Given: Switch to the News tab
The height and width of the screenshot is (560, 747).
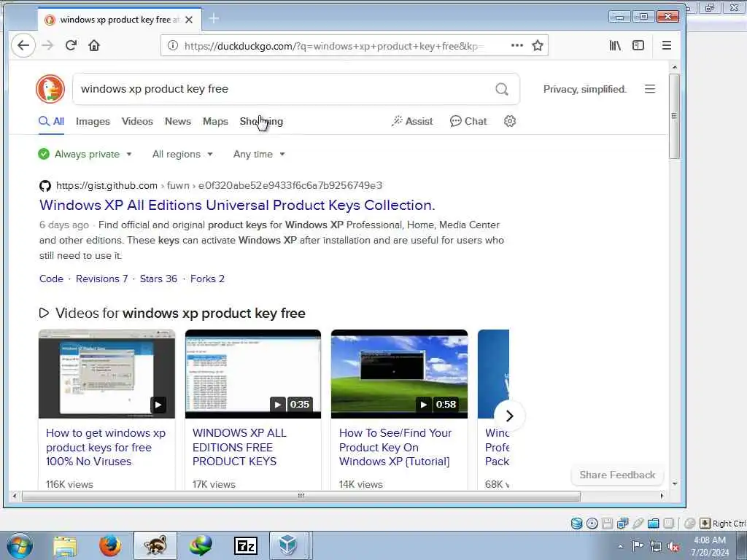Looking at the screenshot, I should tap(178, 122).
